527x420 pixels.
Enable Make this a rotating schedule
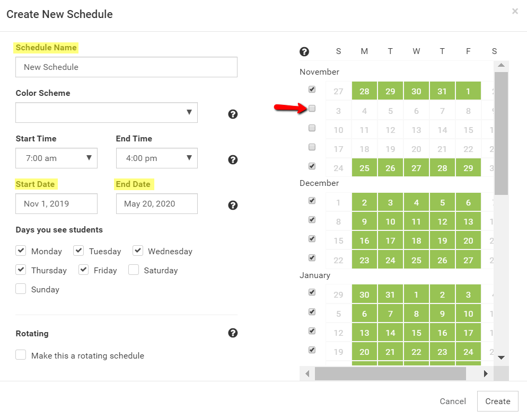(21, 355)
